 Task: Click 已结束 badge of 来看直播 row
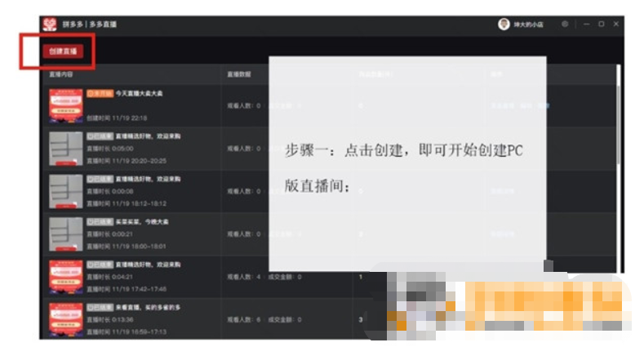click(x=100, y=307)
